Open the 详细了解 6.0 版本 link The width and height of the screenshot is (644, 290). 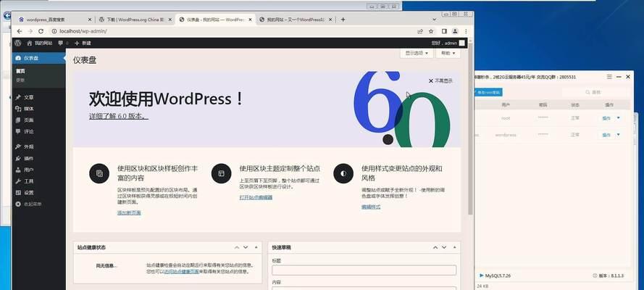[119, 116]
